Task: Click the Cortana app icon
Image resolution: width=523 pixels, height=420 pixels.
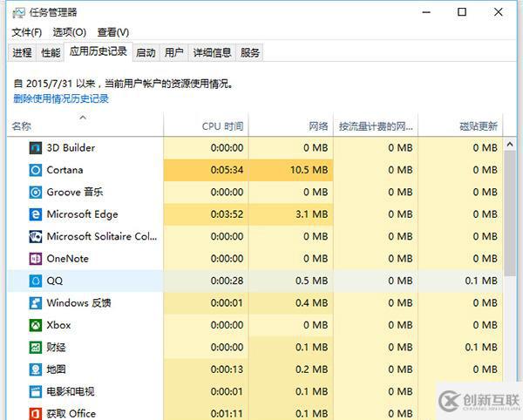Action: 36,170
